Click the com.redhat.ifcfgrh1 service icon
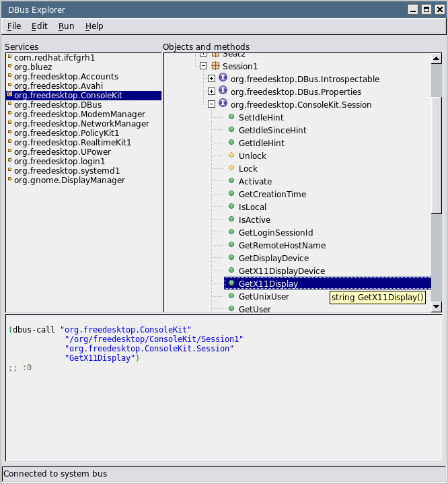 [x=10, y=57]
